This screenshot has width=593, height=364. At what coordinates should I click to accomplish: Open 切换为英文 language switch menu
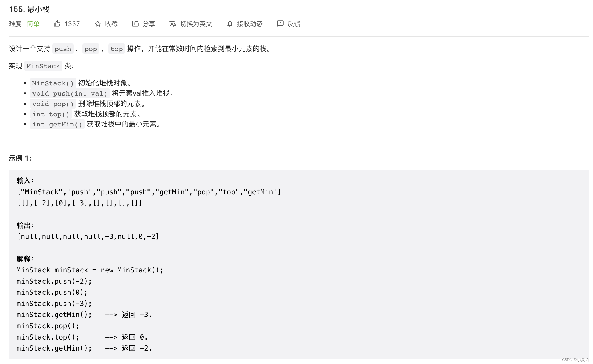coord(191,24)
